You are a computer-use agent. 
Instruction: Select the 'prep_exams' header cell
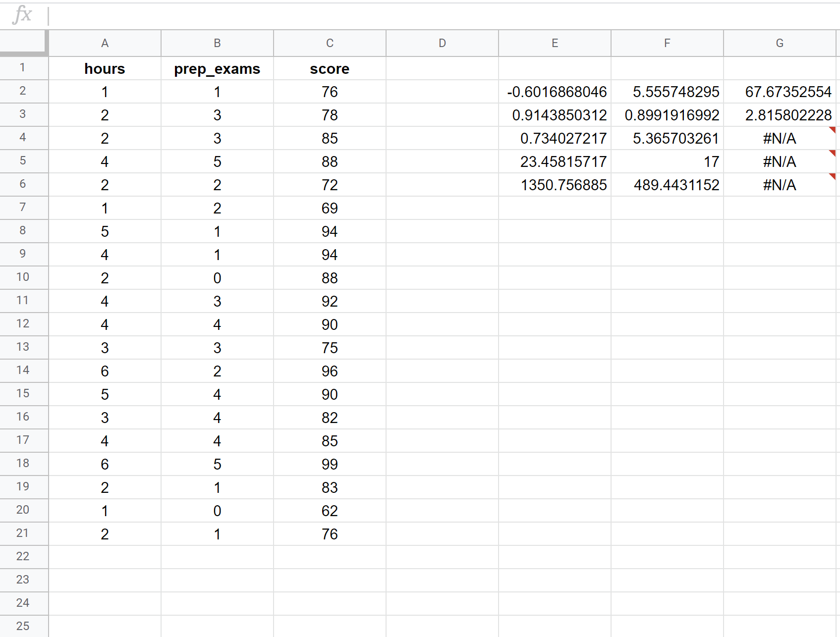tap(217, 68)
